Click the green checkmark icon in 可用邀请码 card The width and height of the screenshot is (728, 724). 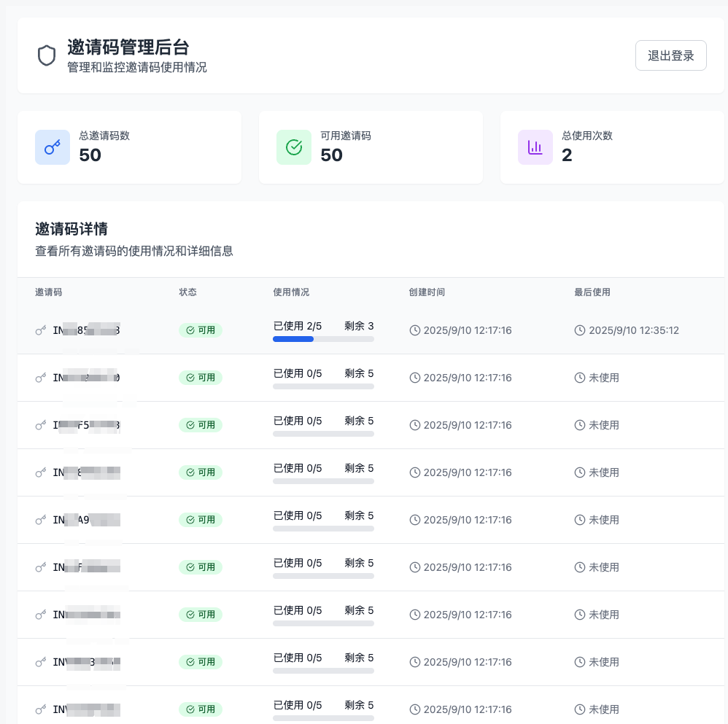tap(294, 147)
